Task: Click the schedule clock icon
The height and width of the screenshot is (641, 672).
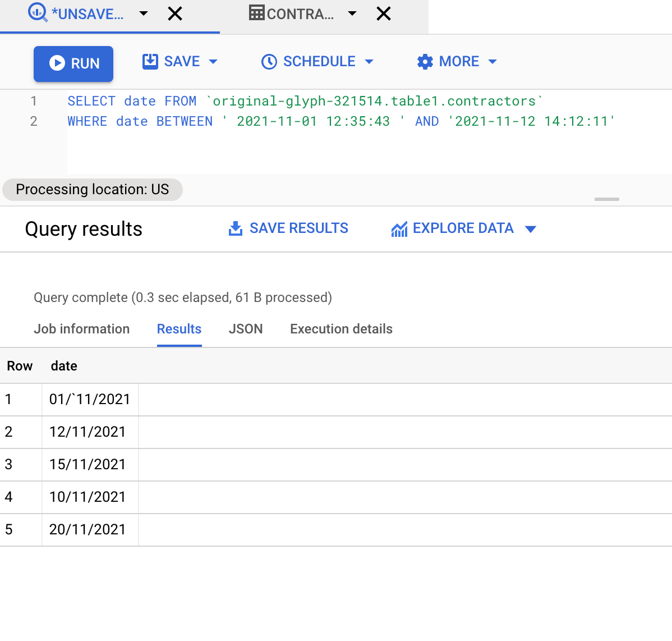Action: [x=269, y=62]
